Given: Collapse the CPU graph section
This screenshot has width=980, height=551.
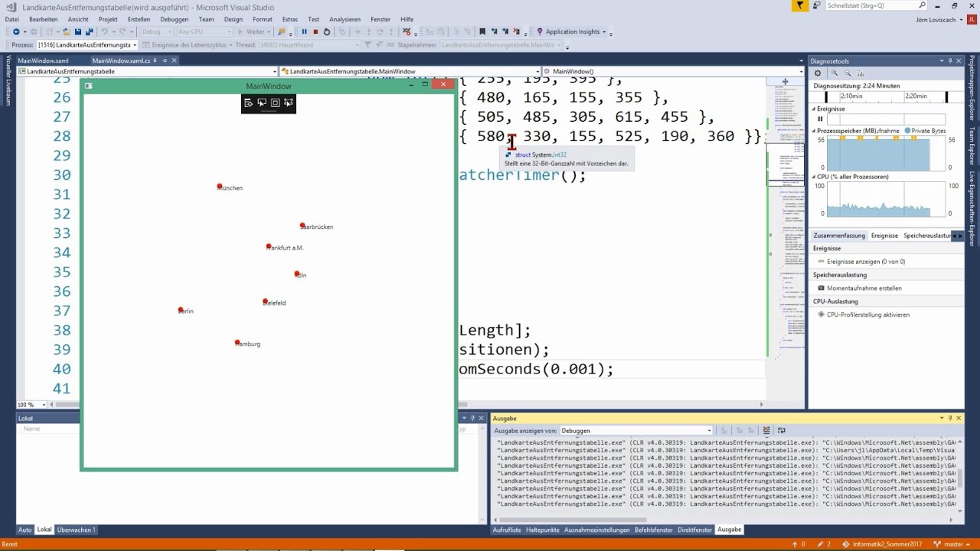Looking at the screenshot, I should click(815, 177).
